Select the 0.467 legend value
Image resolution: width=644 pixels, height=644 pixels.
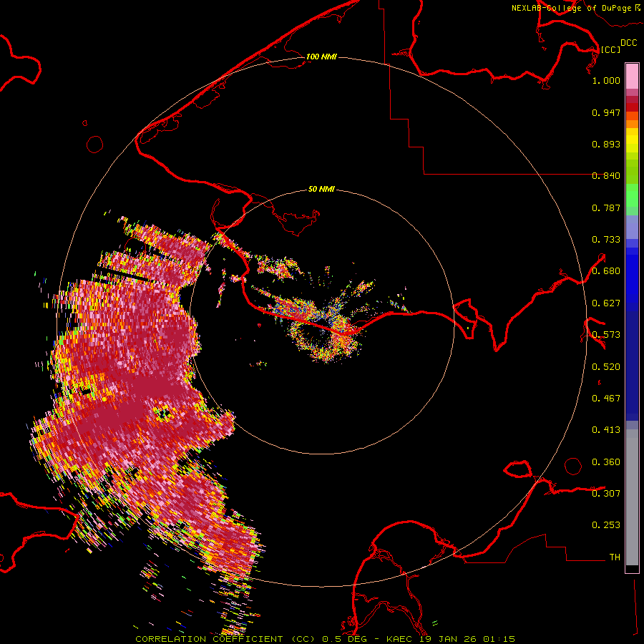[x=606, y=399]
